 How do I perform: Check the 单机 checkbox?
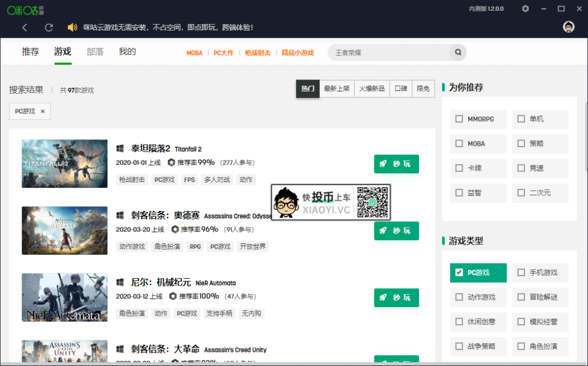[521, 119]
